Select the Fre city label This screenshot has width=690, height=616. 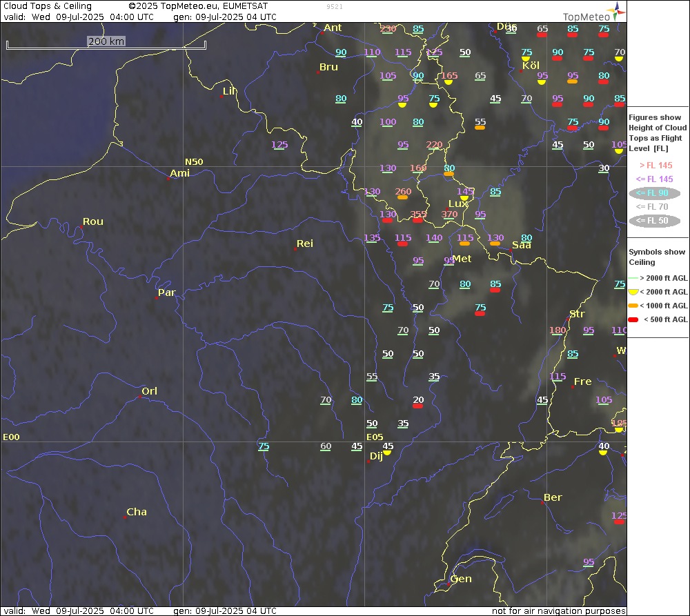tap(582, 382)
